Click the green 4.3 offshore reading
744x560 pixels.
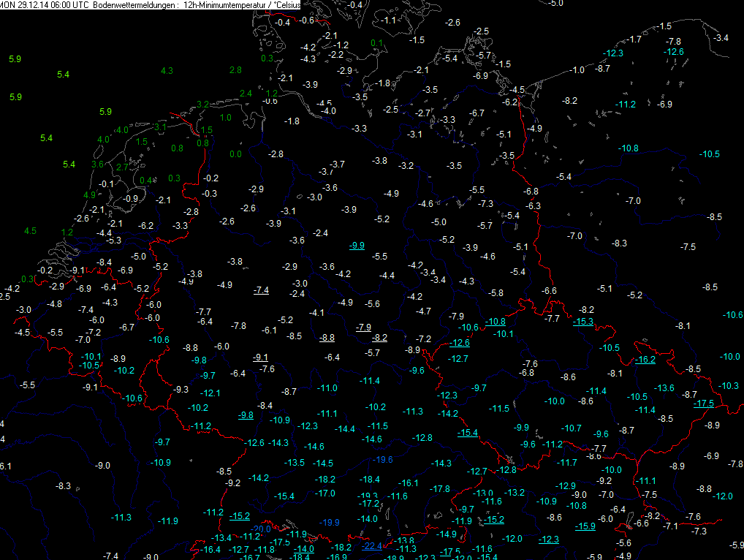[x=167, y=71]
